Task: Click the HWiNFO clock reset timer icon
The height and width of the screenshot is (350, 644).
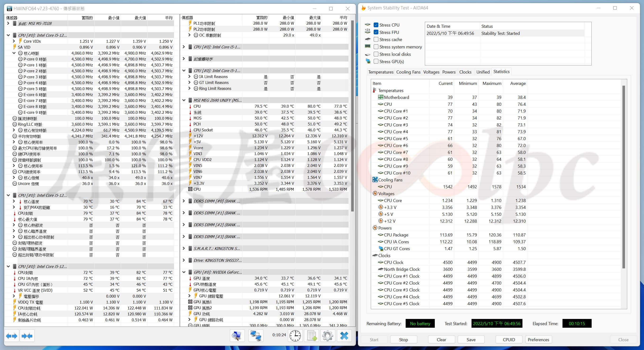Action: (295, 336)
